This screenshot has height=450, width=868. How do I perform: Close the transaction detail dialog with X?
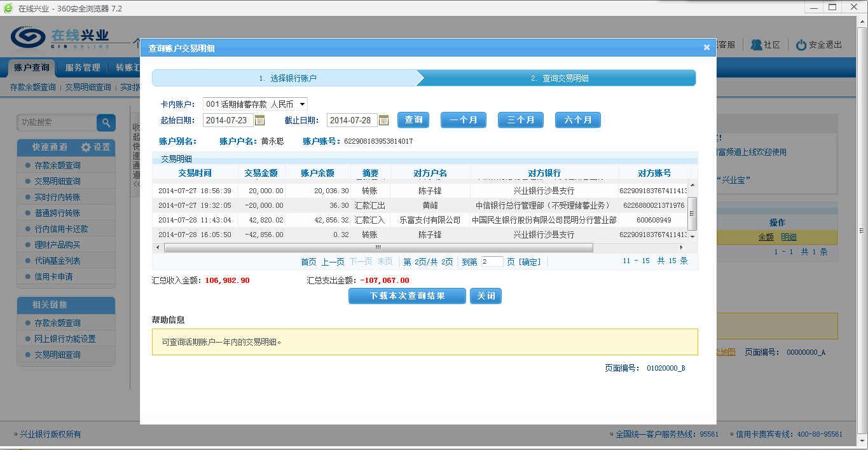coord(706,47)
